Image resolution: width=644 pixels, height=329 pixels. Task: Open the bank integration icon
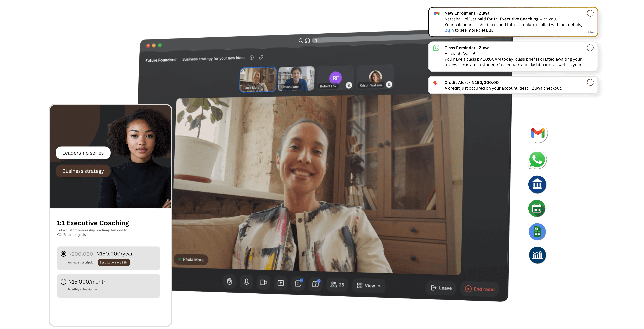(537, 184)
